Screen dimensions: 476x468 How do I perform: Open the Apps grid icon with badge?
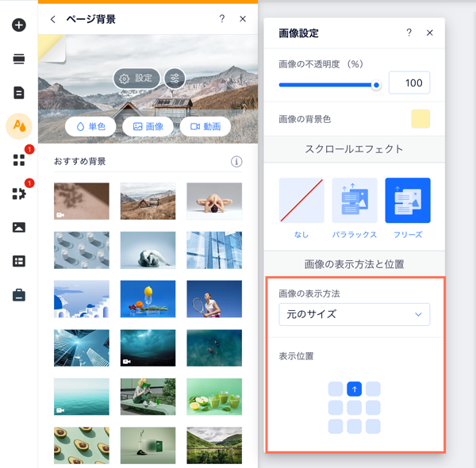tap(19, 160)
